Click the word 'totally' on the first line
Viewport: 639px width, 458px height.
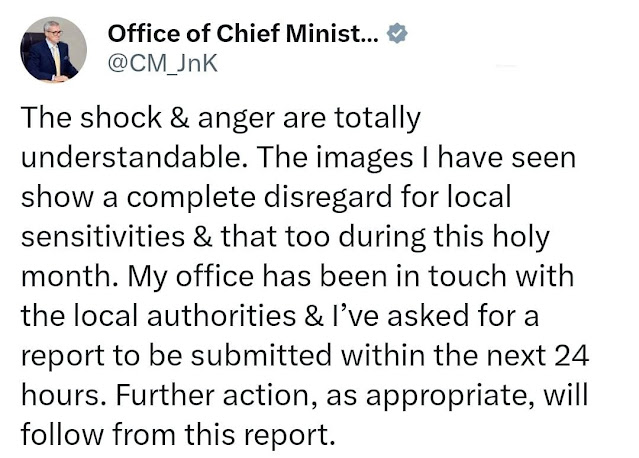click(x=377, y=119)
